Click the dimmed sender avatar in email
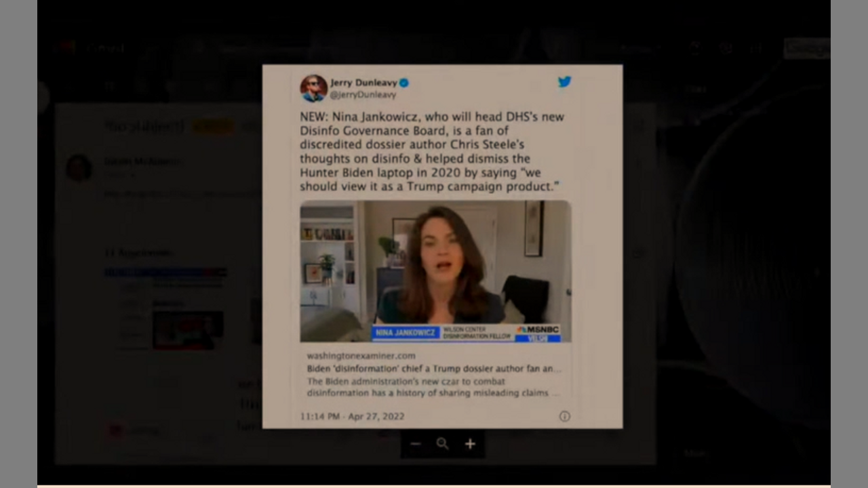The height and width of the screenshot is (488, 868). point(79,167)
